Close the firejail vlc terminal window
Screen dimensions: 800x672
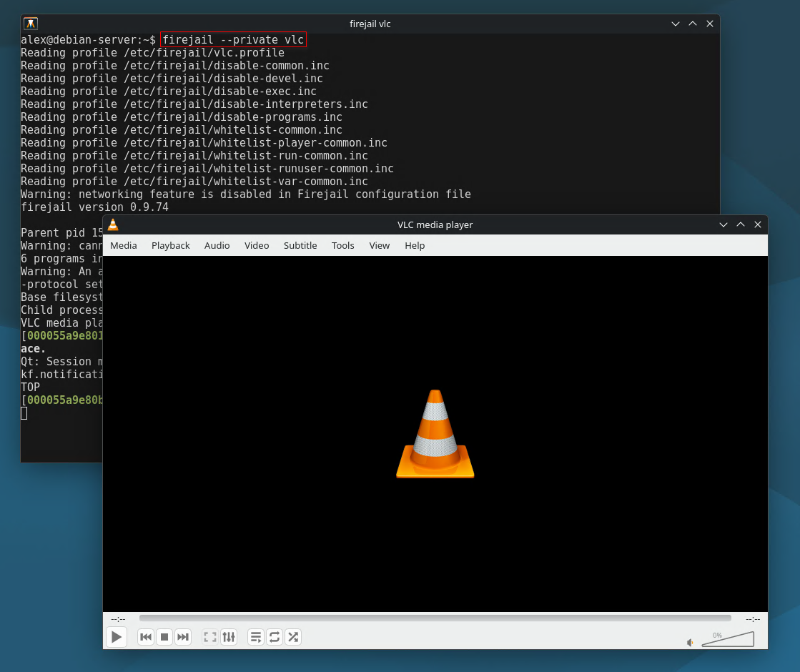pos(710,24)
